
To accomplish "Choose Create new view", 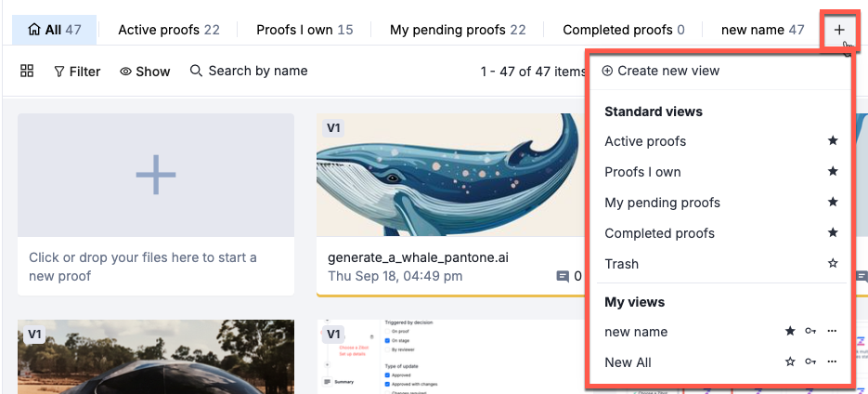I will point(660,71).
